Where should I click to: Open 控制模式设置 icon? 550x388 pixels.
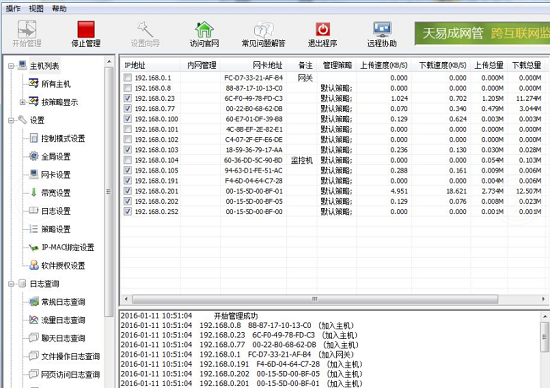pyautogui.click(x=34, y=138)
